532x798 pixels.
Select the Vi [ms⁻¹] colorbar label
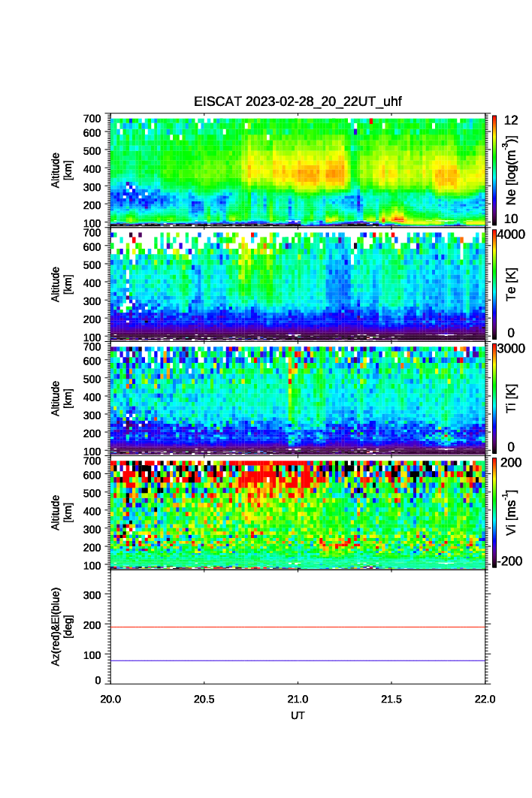511,512
